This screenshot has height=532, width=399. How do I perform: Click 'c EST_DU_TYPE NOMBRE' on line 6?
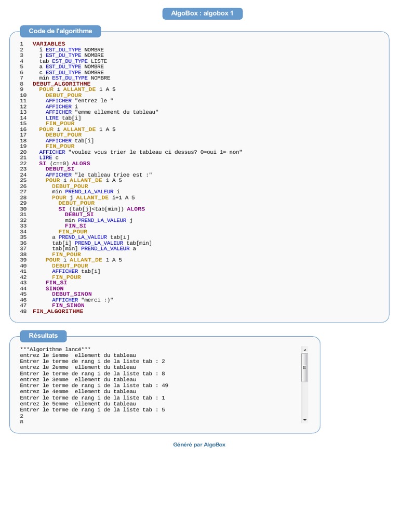click(72, 73)
